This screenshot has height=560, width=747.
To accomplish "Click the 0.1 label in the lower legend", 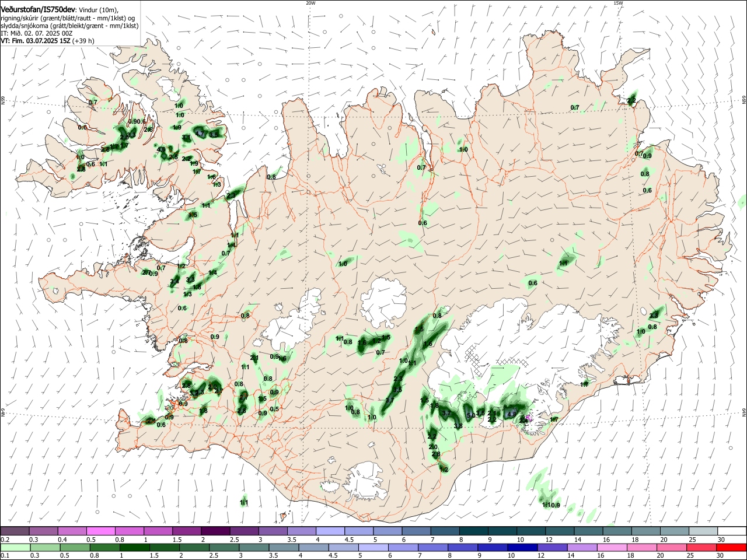I will (4, 555).
